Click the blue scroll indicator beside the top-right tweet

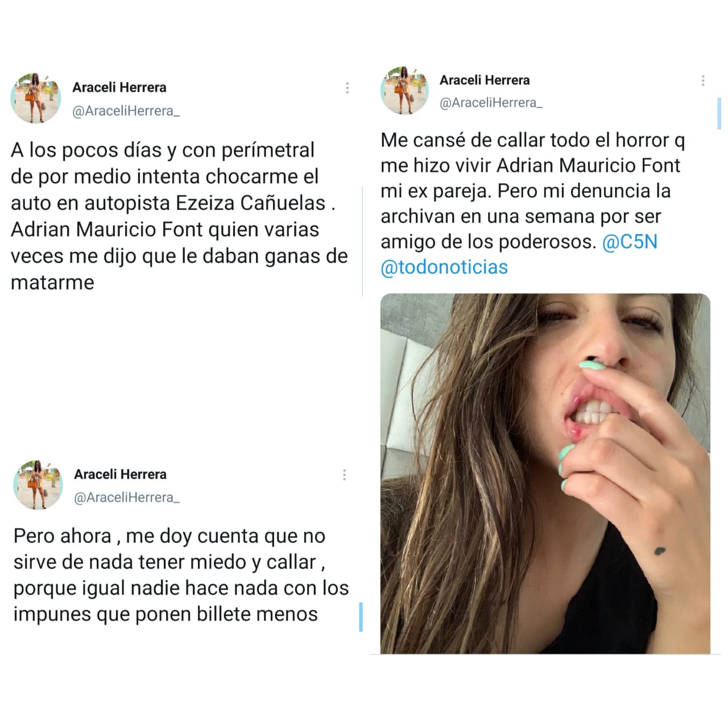pyautogui.click(x=719, y=114)
